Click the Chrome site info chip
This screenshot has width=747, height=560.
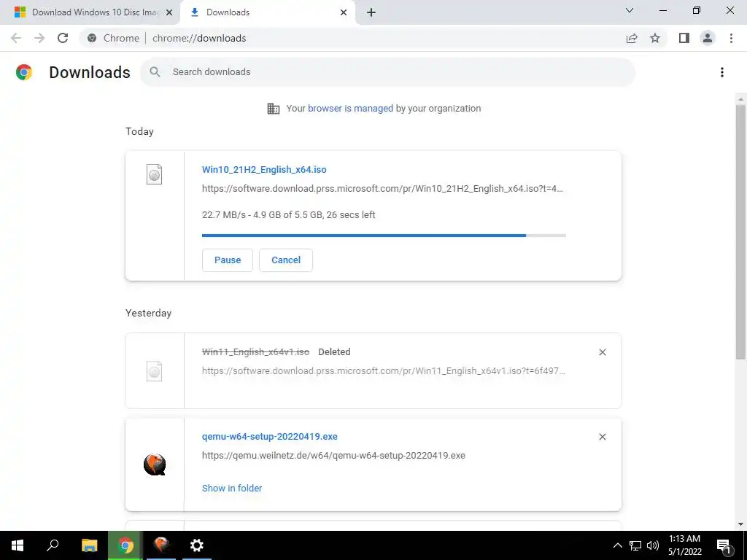[x=114, y=38]
